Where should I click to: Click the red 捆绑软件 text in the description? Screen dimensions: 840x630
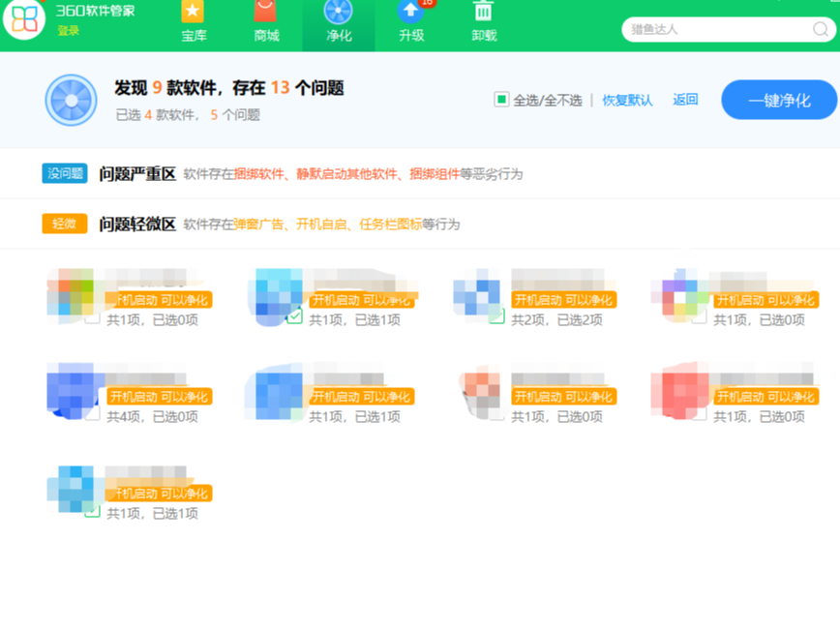258,174
